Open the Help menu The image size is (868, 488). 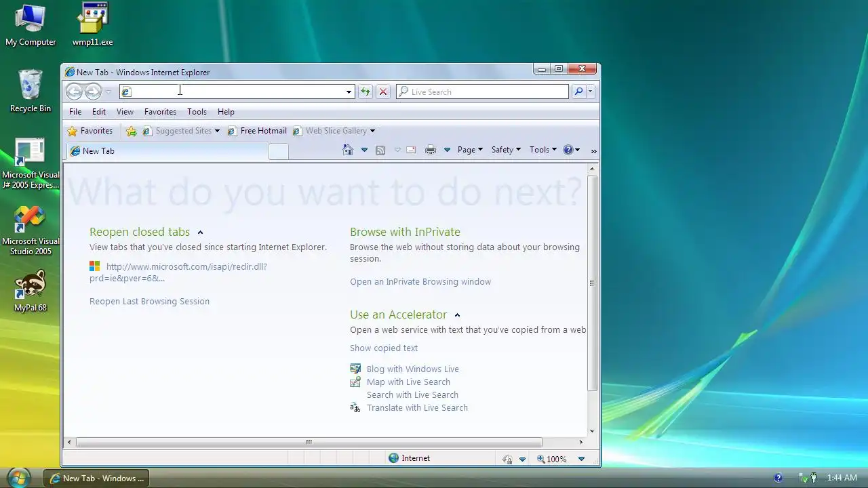(226, 112)
